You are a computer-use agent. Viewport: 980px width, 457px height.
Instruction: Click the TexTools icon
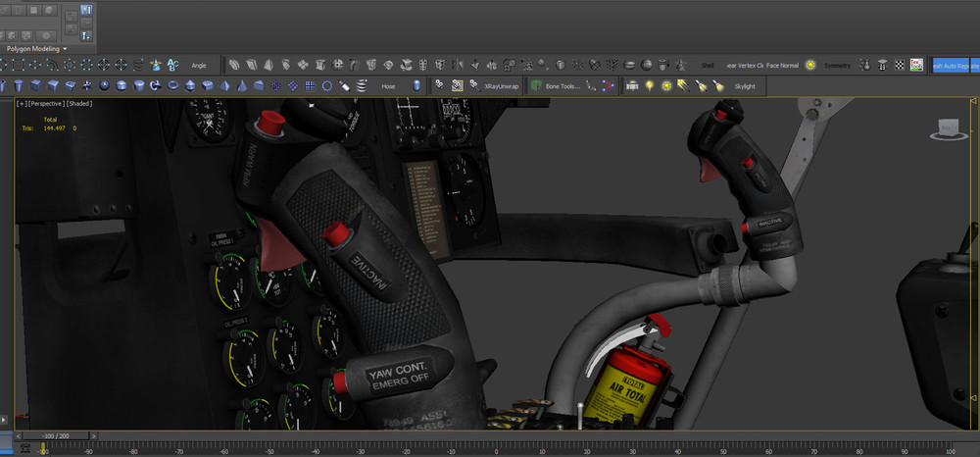pos(916,65)
